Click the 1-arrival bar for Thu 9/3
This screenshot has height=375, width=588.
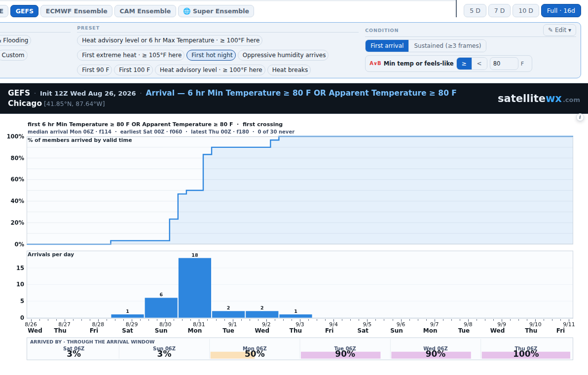295,316
